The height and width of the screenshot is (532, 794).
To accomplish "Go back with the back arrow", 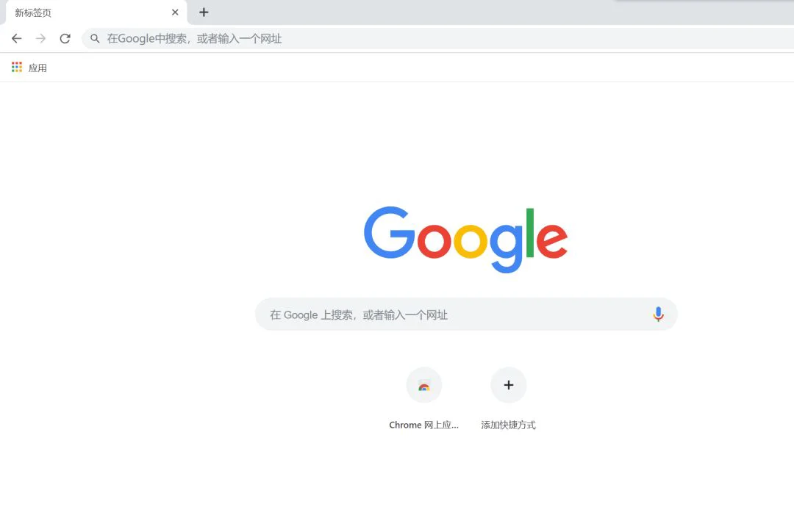I will pos(17,38).
